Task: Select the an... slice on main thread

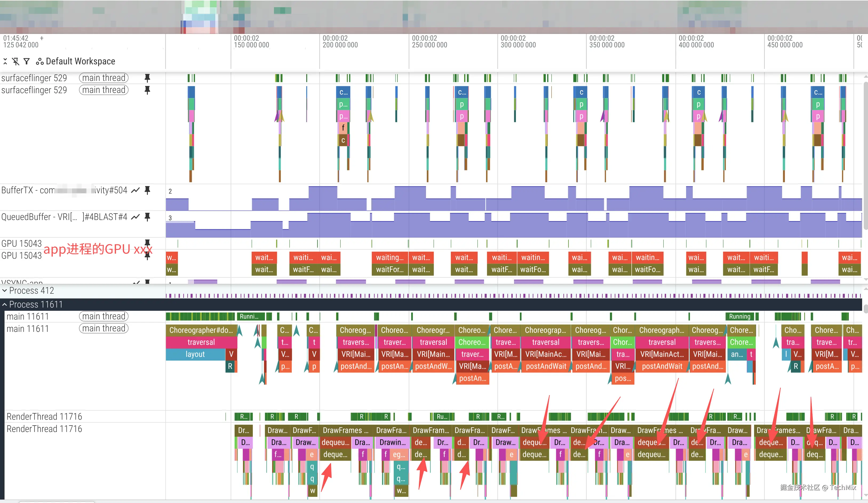Action: pyautogui.click(x=737, y=354)
